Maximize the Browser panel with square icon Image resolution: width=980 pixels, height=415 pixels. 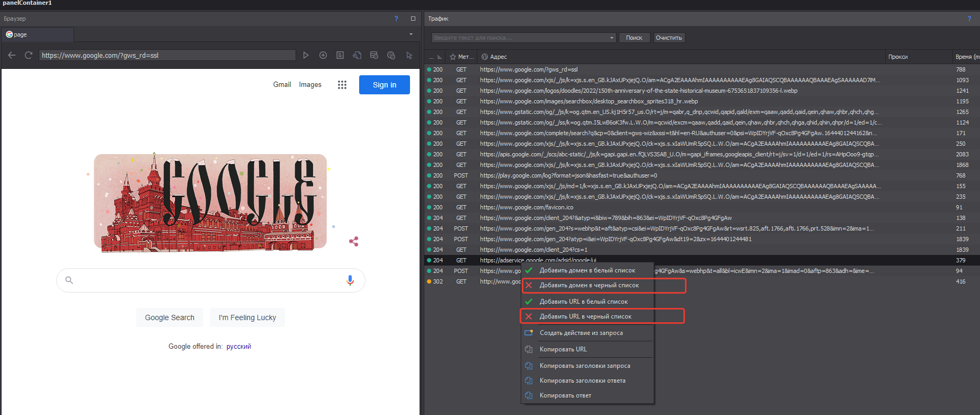click(413, 19)
